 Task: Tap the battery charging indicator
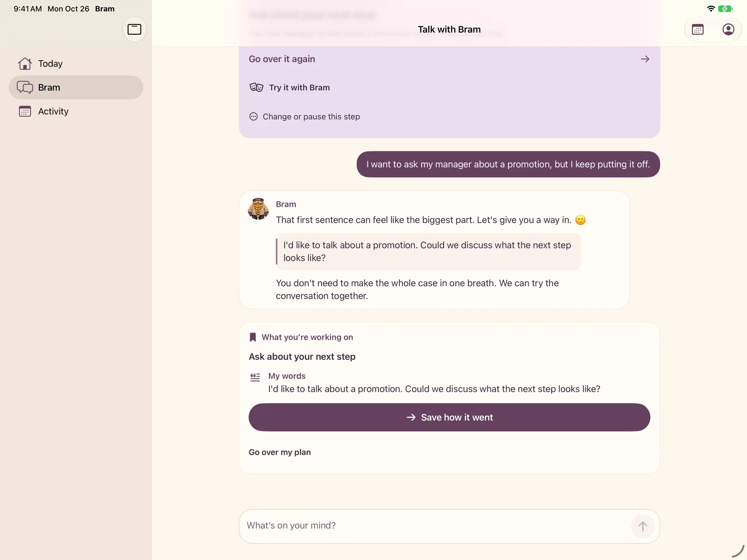point(725,8)
